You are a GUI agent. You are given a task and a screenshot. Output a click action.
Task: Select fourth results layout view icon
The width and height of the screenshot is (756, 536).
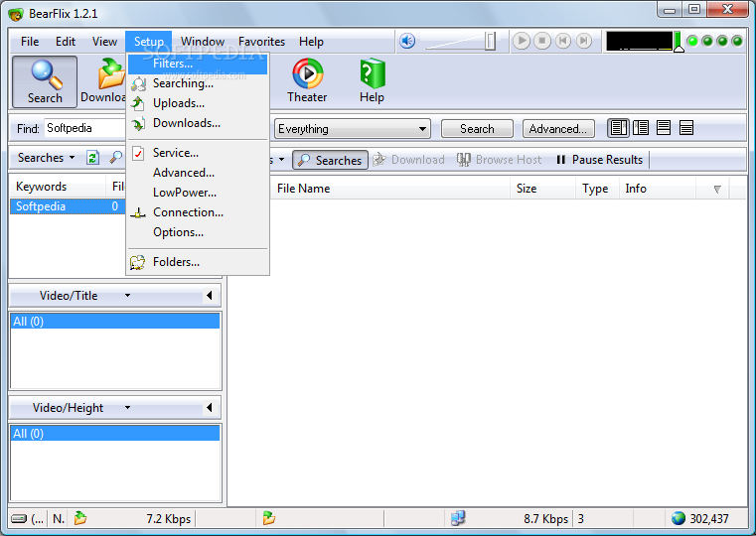(686, 128)
